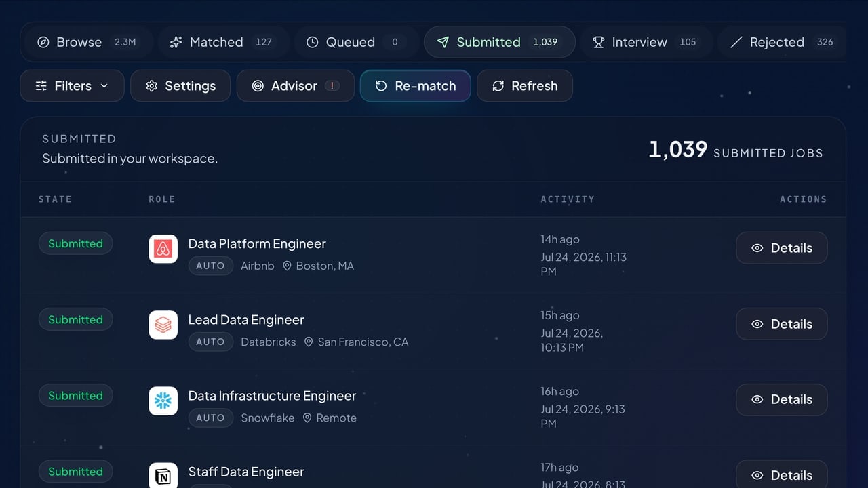Click the San Francisco location pin icon

309,342
